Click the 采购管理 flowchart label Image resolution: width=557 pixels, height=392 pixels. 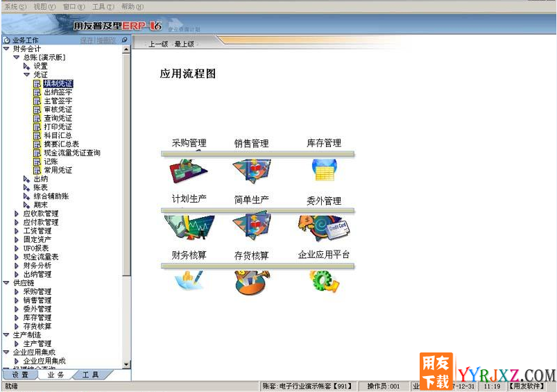(189, 143)
